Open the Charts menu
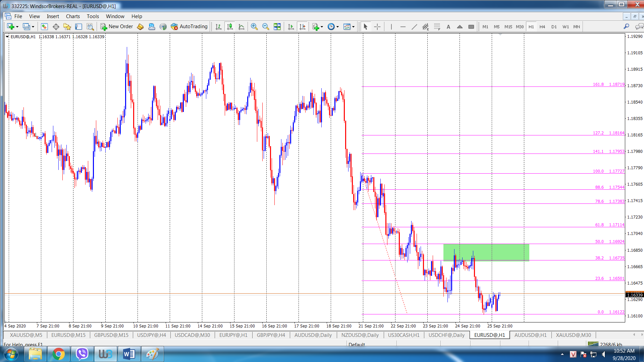 [x=73, y=16]
